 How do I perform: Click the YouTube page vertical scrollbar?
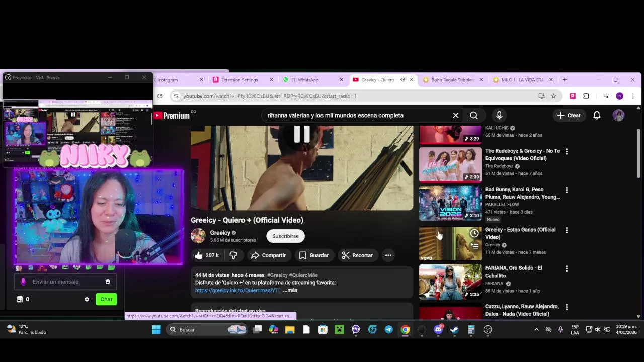click(x=638, y=153)
